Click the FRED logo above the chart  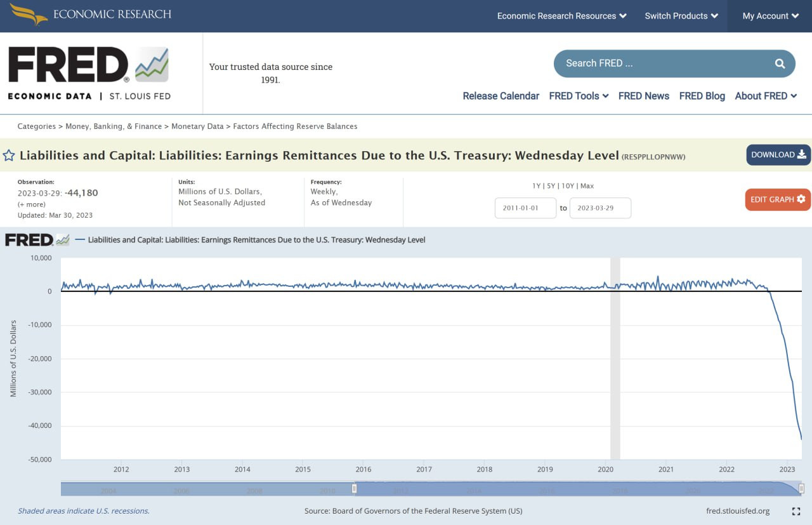point(37,240)
